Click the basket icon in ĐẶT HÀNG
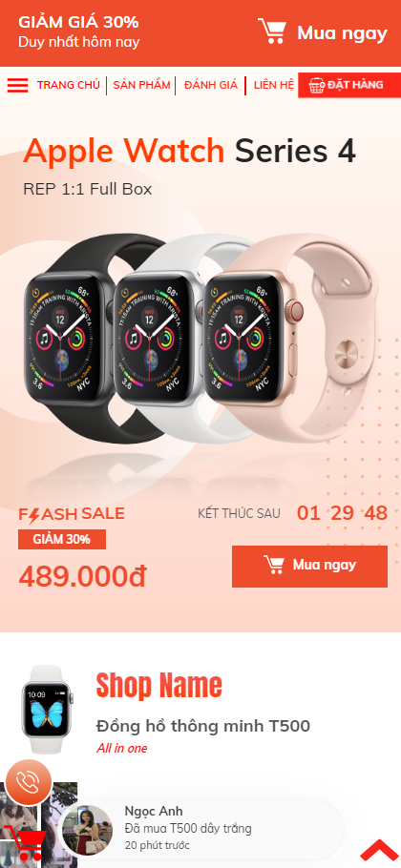Screen dimensions: 401x868 tap(316, 85)
